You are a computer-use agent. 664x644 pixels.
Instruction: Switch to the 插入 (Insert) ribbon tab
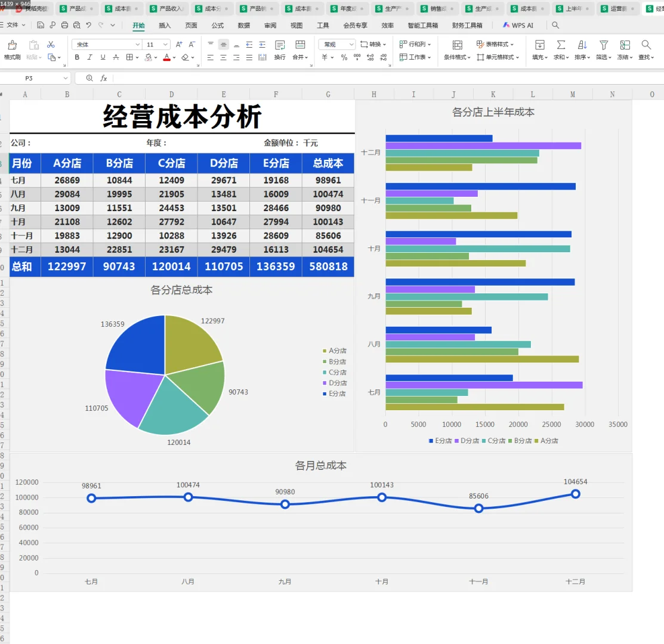pos(165,26)
